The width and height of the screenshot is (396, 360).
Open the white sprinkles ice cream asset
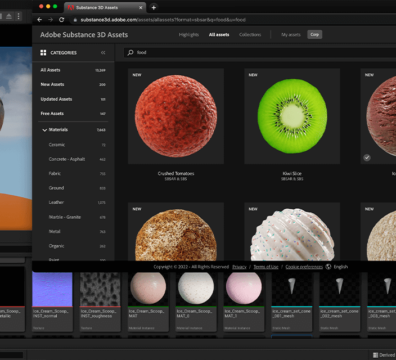point(292,232)
